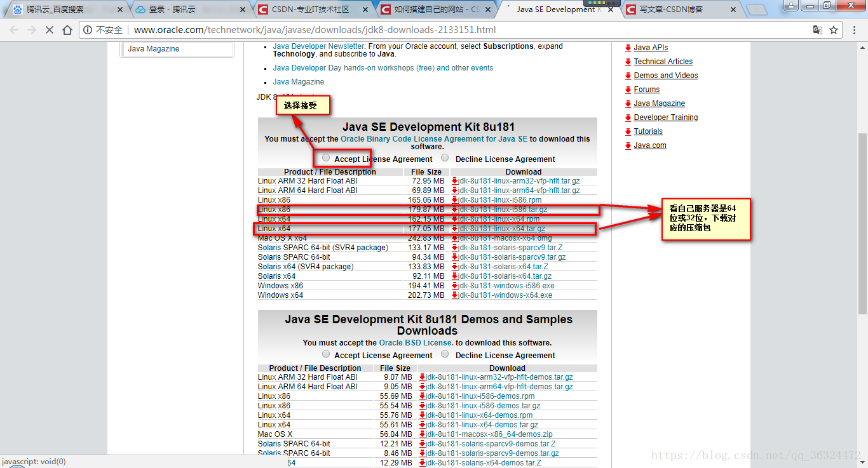Select Decline License Agreement for JDK 8u181
Image resolution: width=868 pixels, height=468 pixels.
pyautogui.click(x=445, y=157)
